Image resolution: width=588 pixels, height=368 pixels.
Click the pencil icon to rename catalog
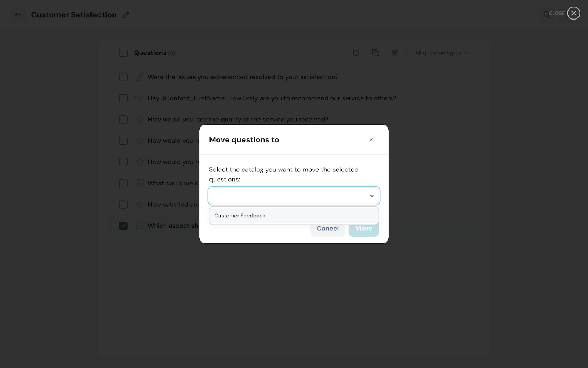126,15
